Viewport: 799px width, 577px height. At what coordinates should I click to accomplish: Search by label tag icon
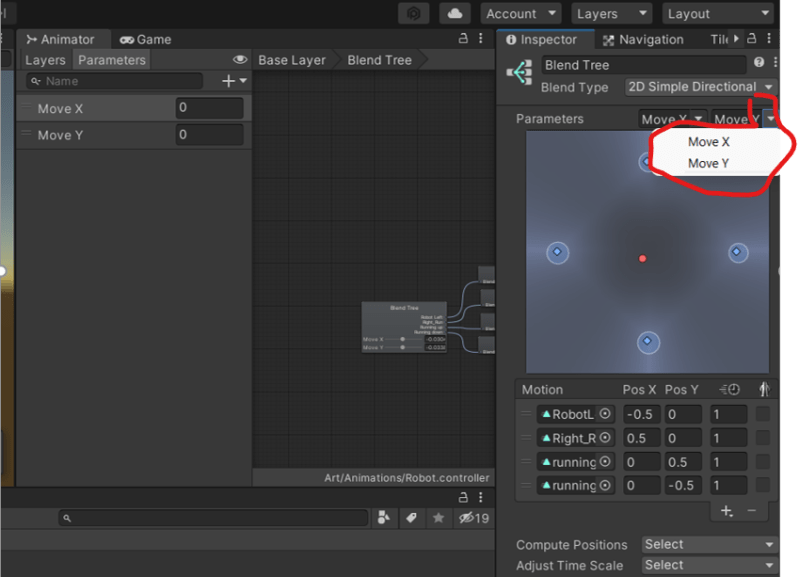click(x=411, y=518)
